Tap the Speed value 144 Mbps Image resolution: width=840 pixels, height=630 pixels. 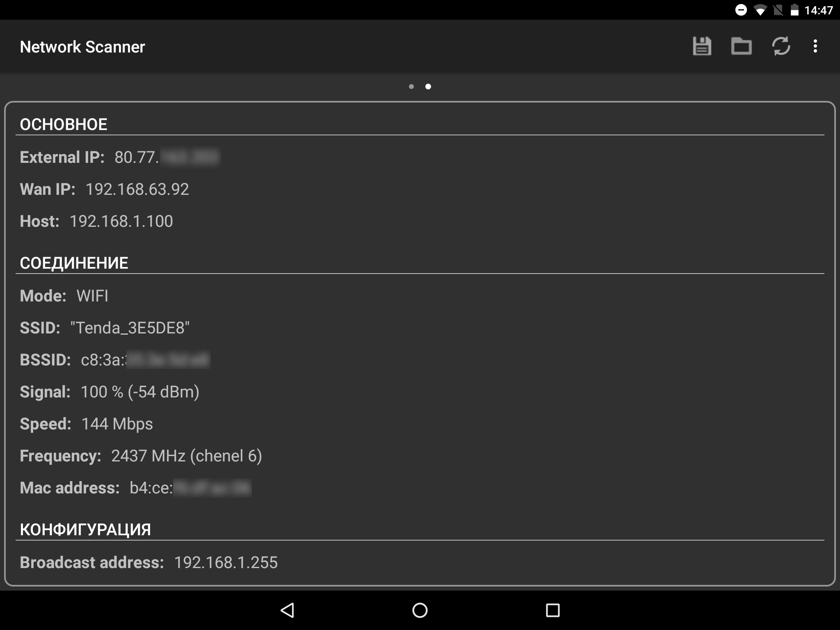click(x=117, y=424)
